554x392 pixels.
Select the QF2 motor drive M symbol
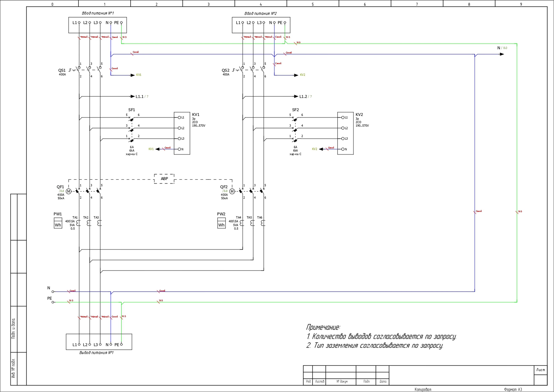232,191
